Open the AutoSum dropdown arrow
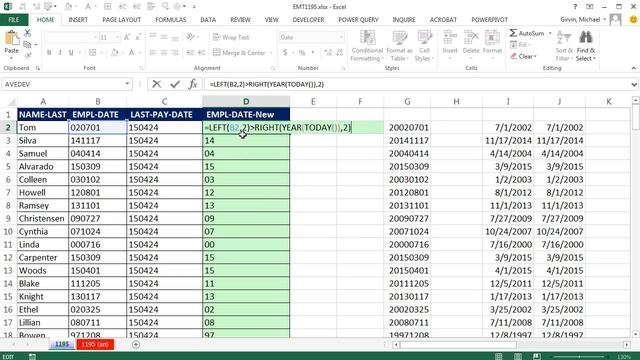 click(550, 33)
